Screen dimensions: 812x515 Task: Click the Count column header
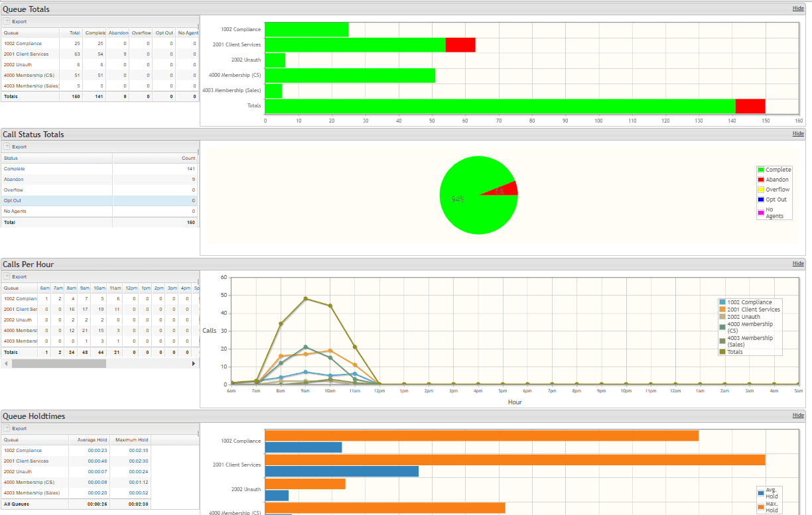(155, 158)
